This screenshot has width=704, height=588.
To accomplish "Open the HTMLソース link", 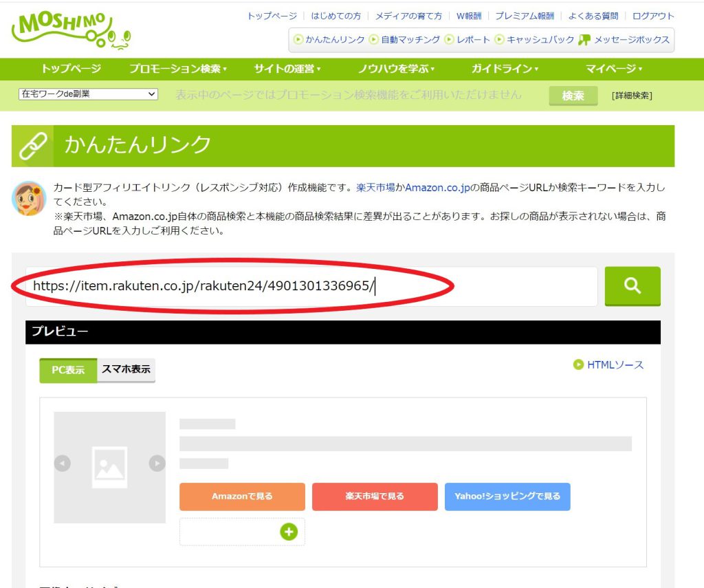I will point(608,364).
